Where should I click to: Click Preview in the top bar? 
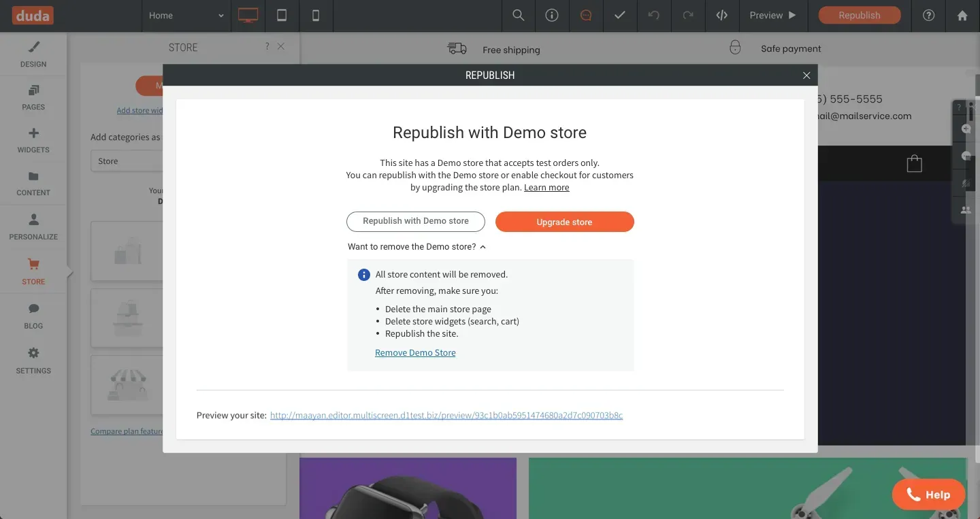pos(772,16)
